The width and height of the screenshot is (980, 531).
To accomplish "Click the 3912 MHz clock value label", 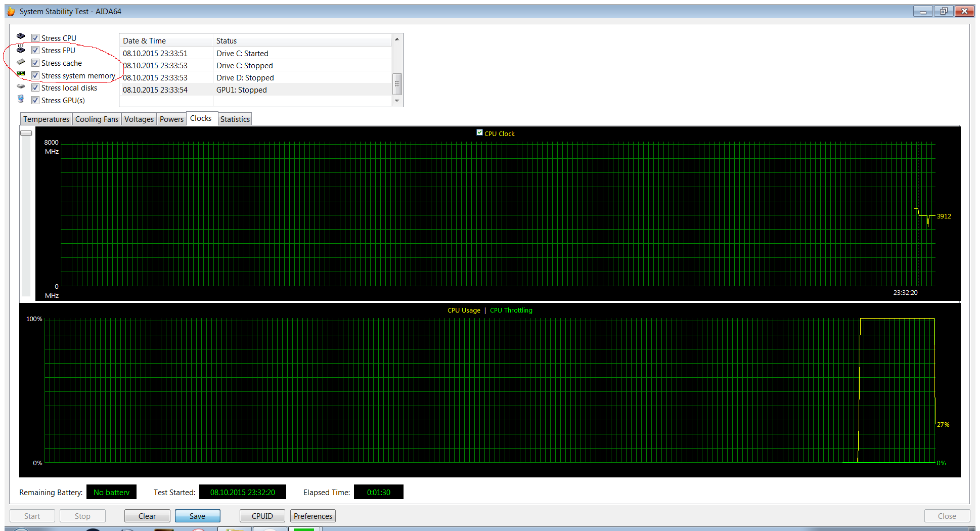I will (944, 216).
